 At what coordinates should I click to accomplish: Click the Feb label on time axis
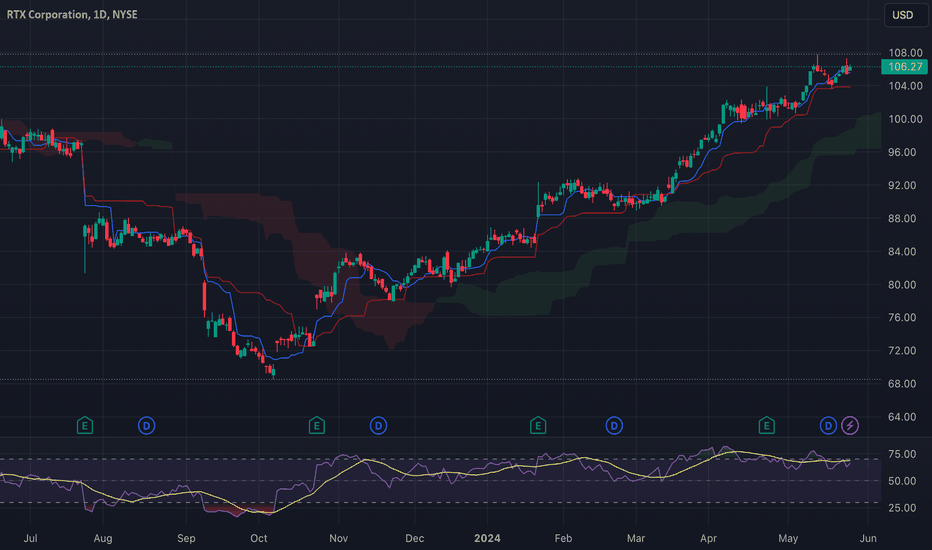point(563,538)
